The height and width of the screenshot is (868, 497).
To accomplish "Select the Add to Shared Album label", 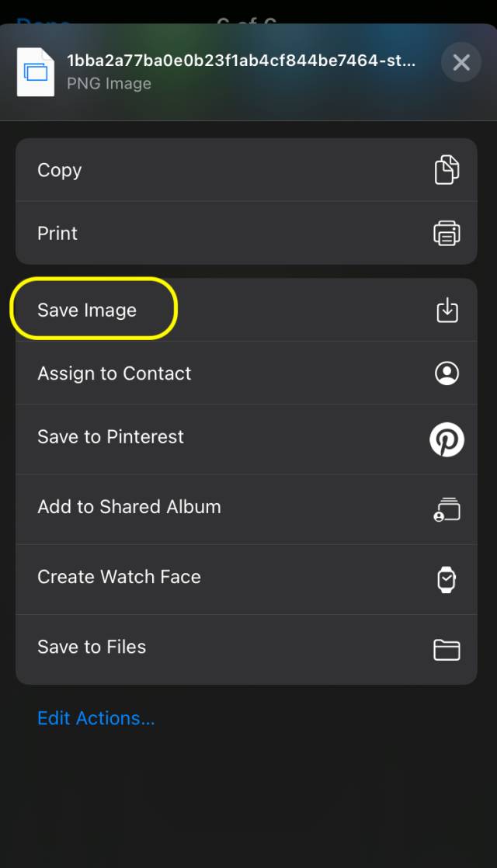I will click(129, 506).
